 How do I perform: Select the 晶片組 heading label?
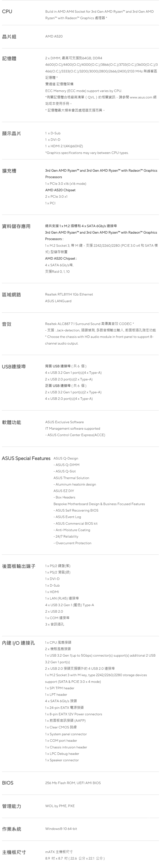pos(9,36)
